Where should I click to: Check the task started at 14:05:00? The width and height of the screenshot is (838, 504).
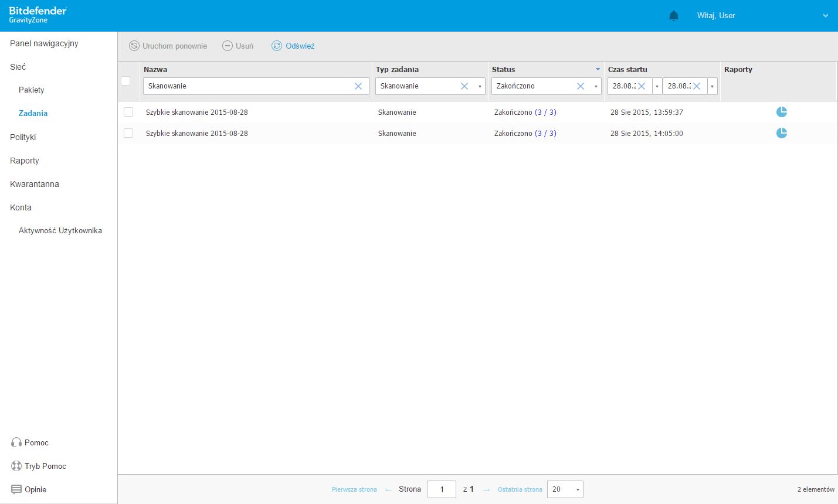(x=128, y=133)
